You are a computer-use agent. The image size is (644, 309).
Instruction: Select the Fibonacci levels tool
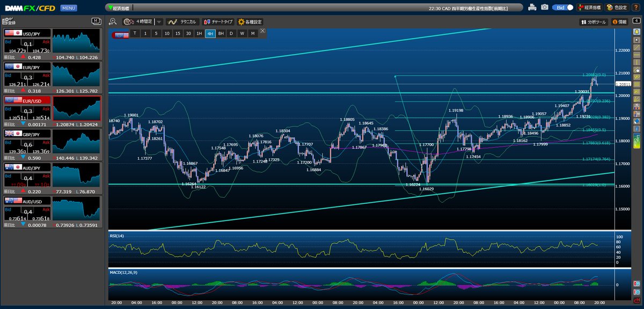click(x=636, y=91)
